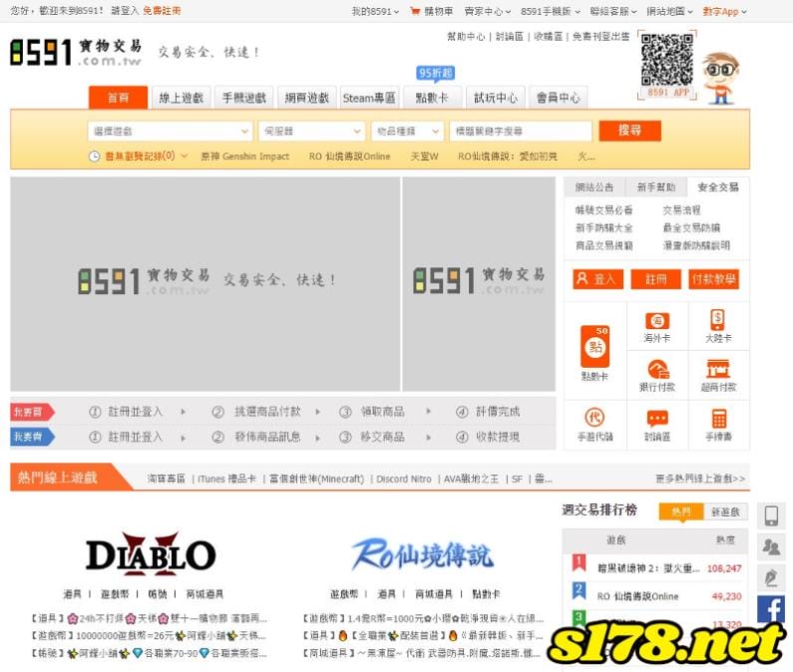Expand the 數字App top menu
793x672 pixels.
724,11
